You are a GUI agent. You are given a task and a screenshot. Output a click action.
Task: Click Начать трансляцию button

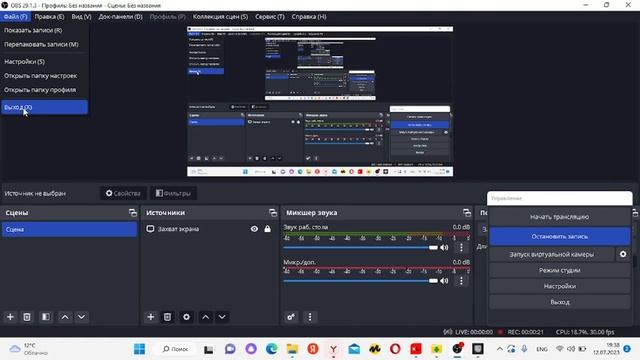(x=559, y=217)
